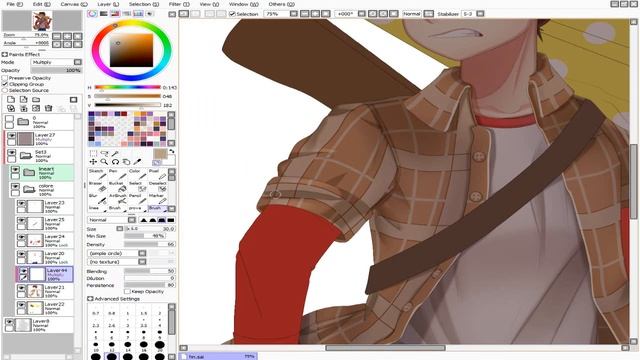Adjust the brush Density slider

point(149,244)
